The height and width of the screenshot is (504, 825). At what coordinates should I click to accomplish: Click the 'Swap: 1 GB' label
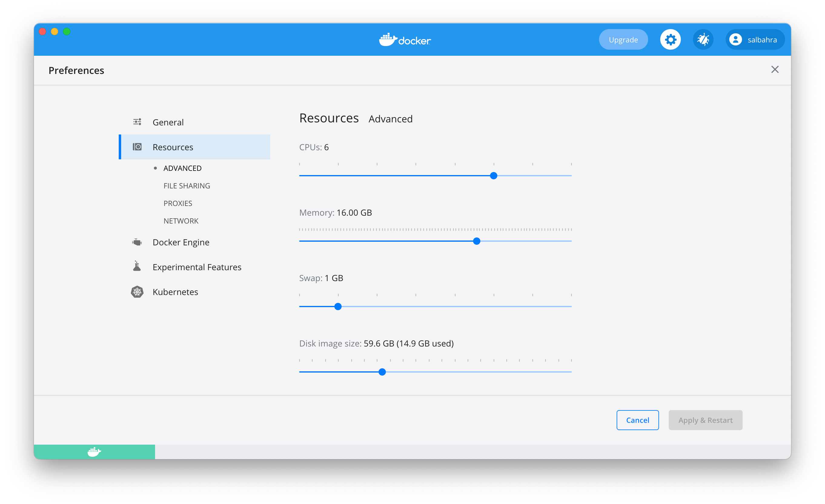click(x=321, y=278)
